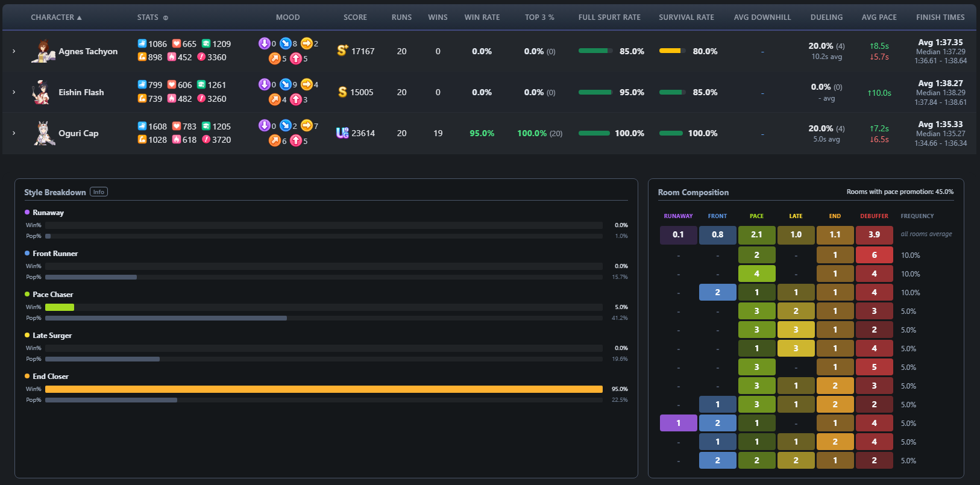Screen dimensions: 980x485
Task: Expand the Agnes Tachyon row
Action: coord(14,51)
